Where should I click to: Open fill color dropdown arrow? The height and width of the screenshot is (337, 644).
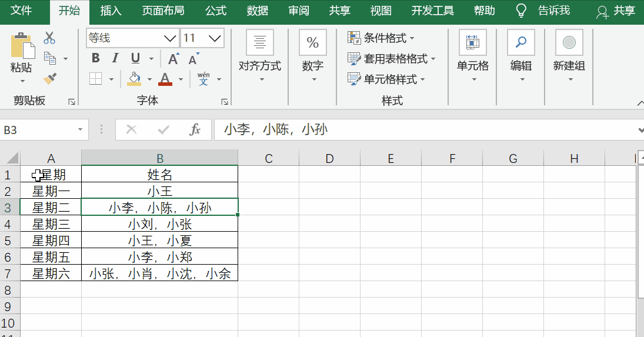pos(149,79)
